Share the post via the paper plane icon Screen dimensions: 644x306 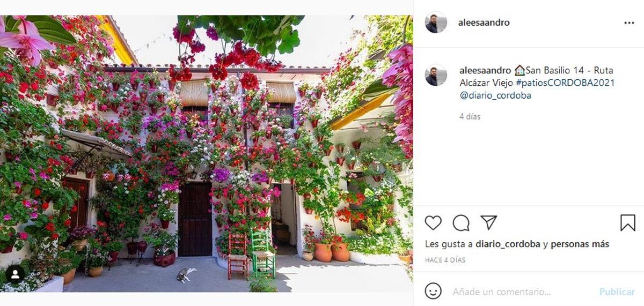[x=488, y=222]
